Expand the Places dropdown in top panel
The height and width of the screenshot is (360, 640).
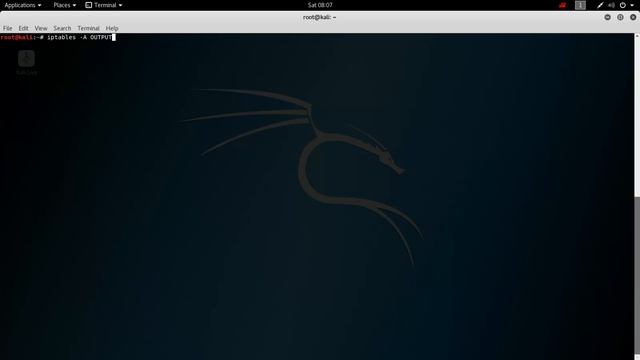tap(64, 5)
